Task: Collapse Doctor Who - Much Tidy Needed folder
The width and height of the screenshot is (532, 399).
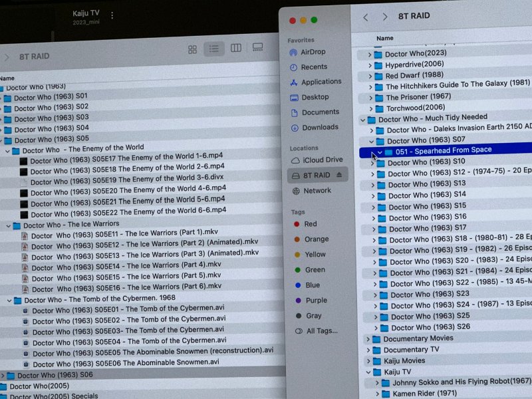Action: (x=362, y=120)
